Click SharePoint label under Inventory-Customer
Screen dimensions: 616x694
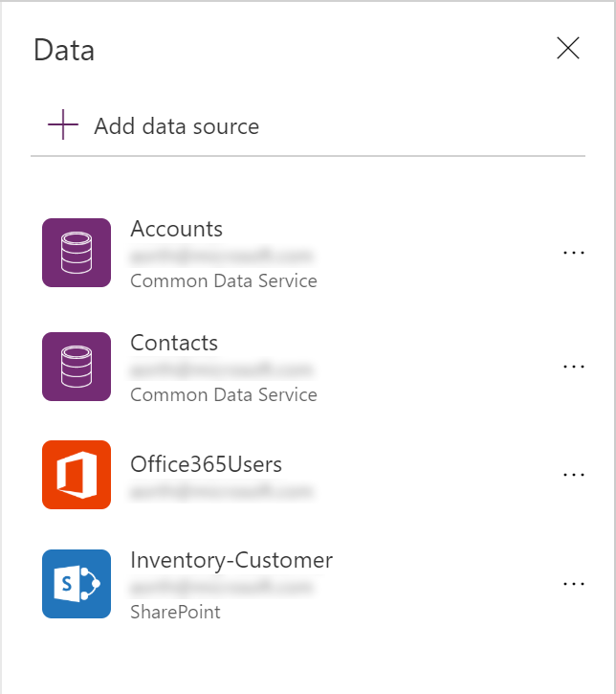[175, 612]
